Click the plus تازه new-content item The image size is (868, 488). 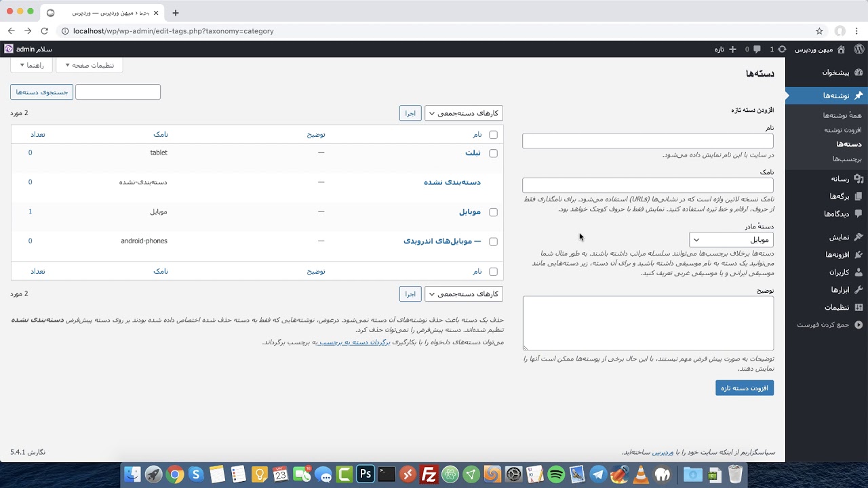click(726, 49)
